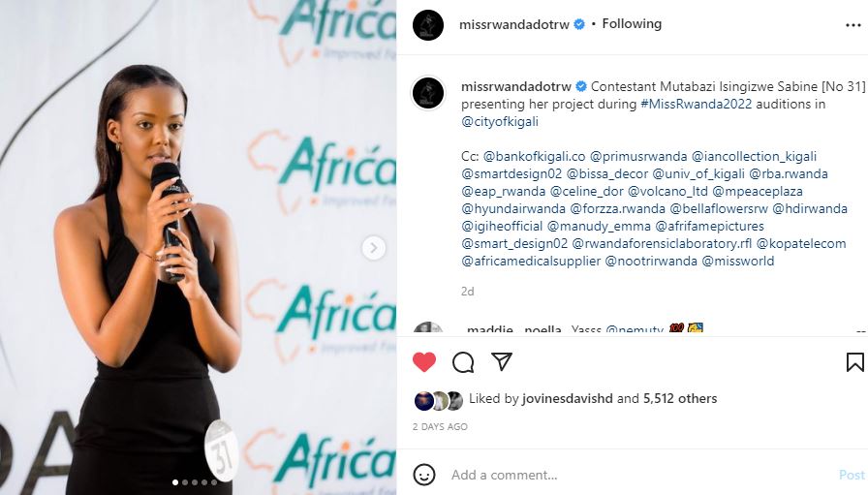Image resolution: width=868 pixels, height=495 pixels.
Task: View the 5,512 others who liked
Action: [680, 398]
